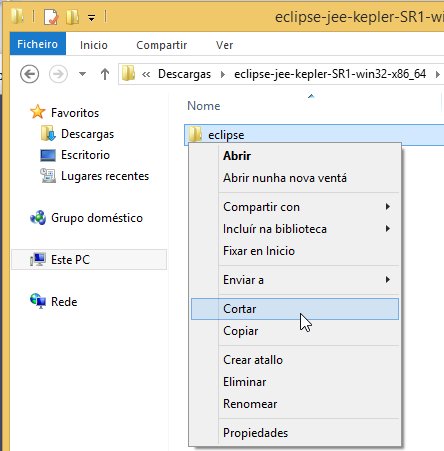Viewport: 444px width, 451px height.
Task: Click the Este PC computer icon
Action: click(38, 259)
